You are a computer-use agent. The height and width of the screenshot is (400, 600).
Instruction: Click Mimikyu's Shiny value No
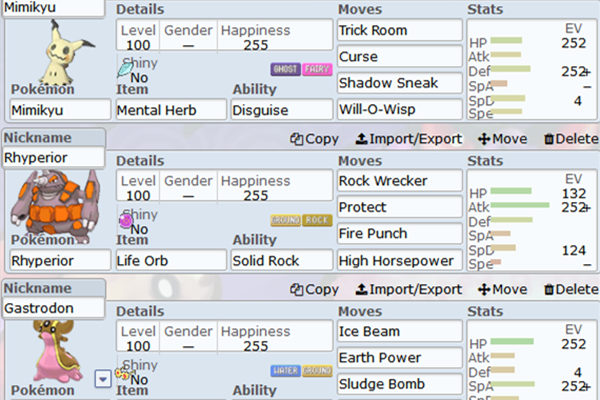[139, 78]
